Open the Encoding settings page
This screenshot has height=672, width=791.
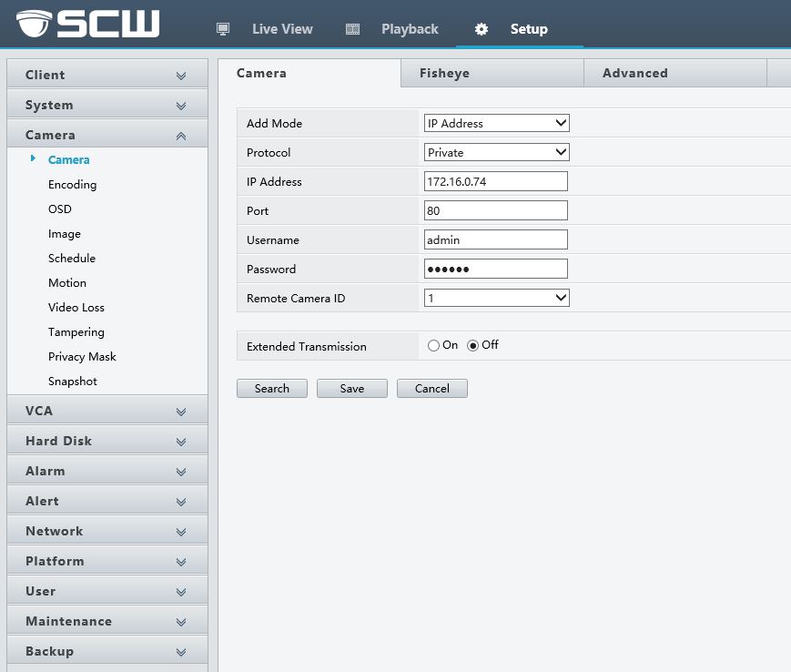coord(72,185)
